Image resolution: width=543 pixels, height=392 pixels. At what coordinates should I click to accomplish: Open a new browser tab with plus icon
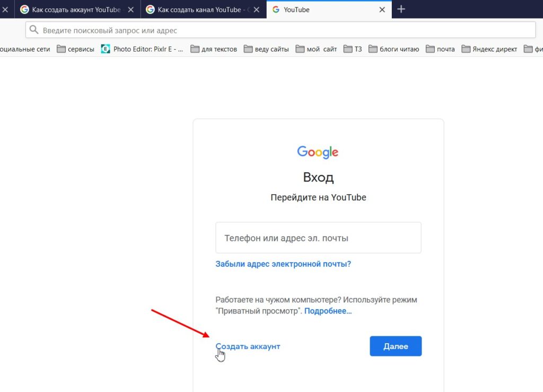tap(401, 10)
